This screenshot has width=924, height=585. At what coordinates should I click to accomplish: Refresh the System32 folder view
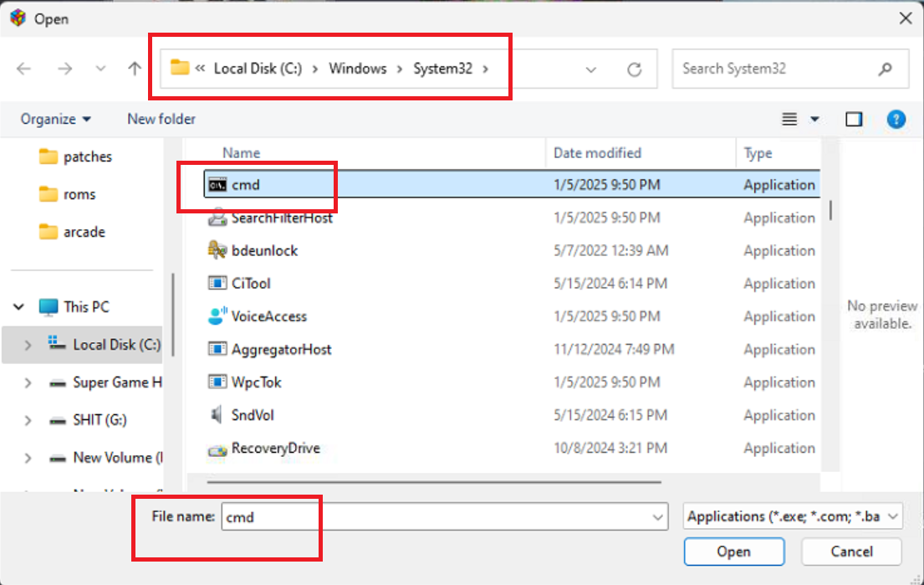point(634,69)
